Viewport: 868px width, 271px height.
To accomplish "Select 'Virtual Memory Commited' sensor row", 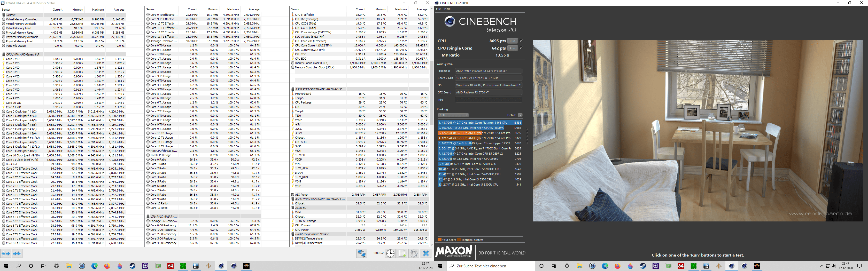I will tap(64, 19).
